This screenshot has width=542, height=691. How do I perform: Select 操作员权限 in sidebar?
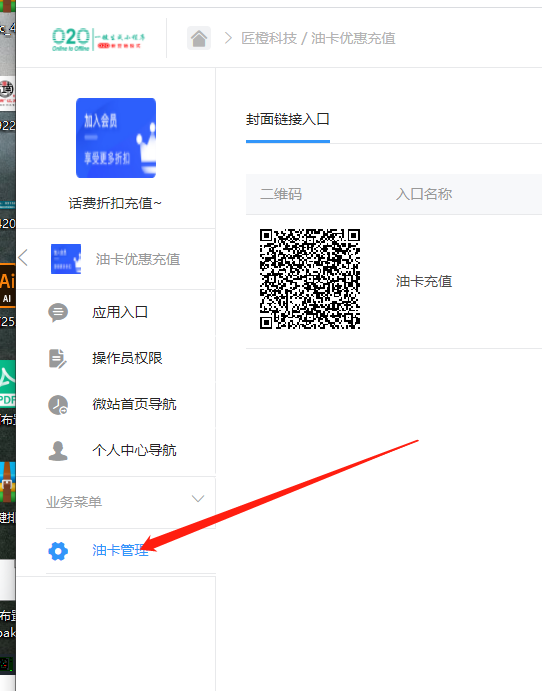click(x=127, y=358)
